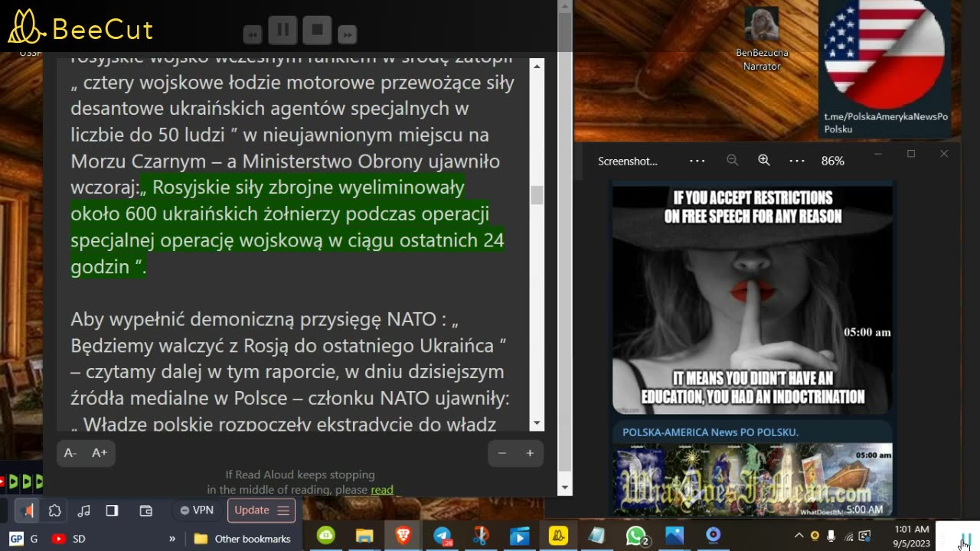Open File Explorer from taskbar
The height and width of the screenshot is (551, 980).
click(364, 536)
